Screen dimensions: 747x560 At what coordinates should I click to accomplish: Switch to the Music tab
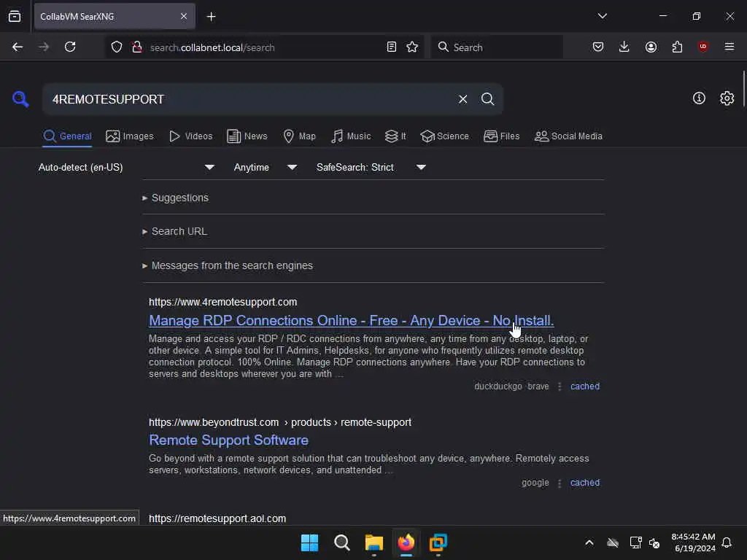(x=351, y=136)
